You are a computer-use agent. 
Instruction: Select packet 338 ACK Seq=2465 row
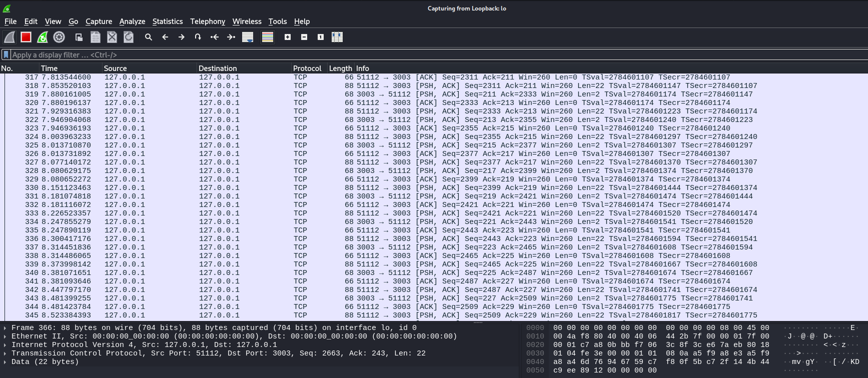click(x=434, y=256)
